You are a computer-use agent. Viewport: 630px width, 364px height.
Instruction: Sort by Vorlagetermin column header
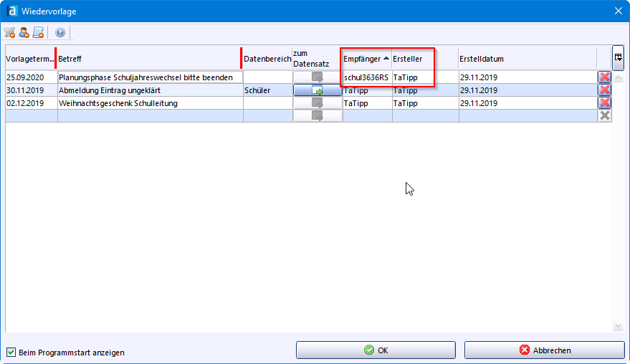tap(29, 59)
